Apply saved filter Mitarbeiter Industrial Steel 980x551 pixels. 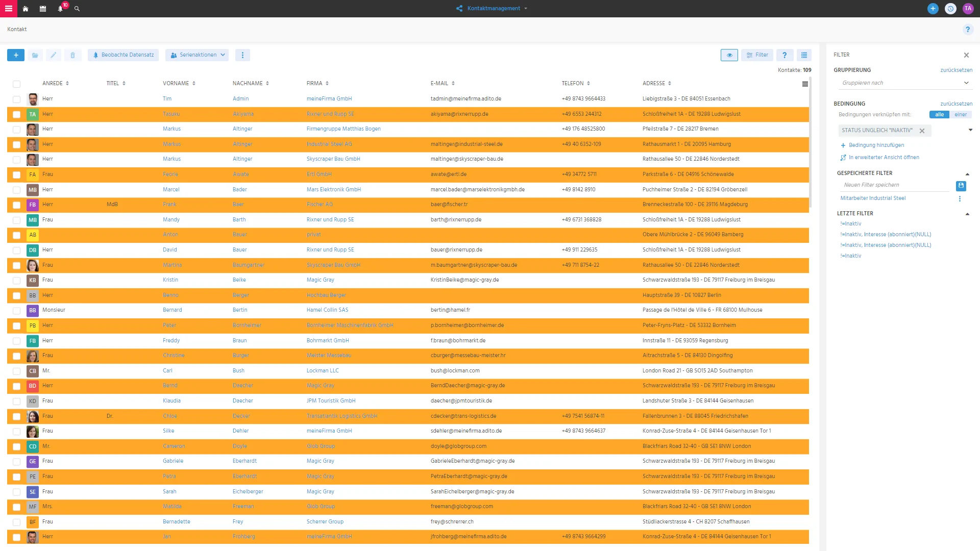873,198
